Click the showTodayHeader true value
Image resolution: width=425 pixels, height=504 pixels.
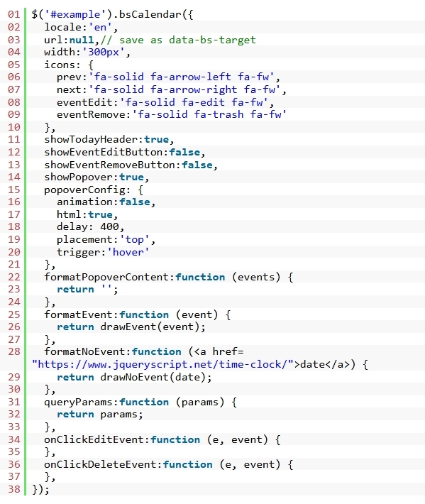pyautogui.click(x=156, y=140)
